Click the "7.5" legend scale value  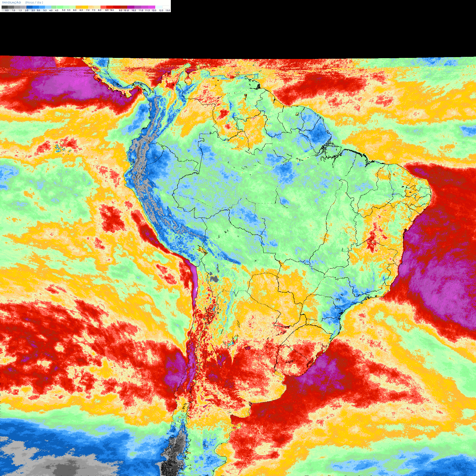pyautogui.click(x=94, y=10)
